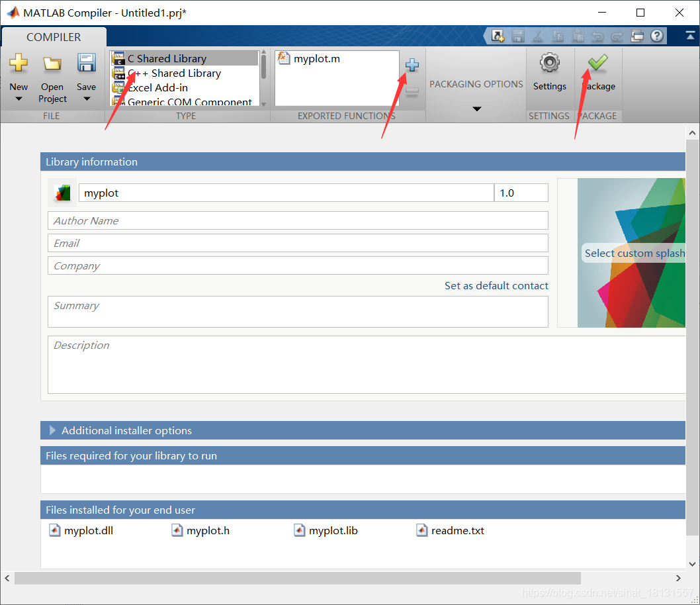Click the Package checkmark button
The height and width of the screenshot is (605, 700).
[x=597, y=63]
